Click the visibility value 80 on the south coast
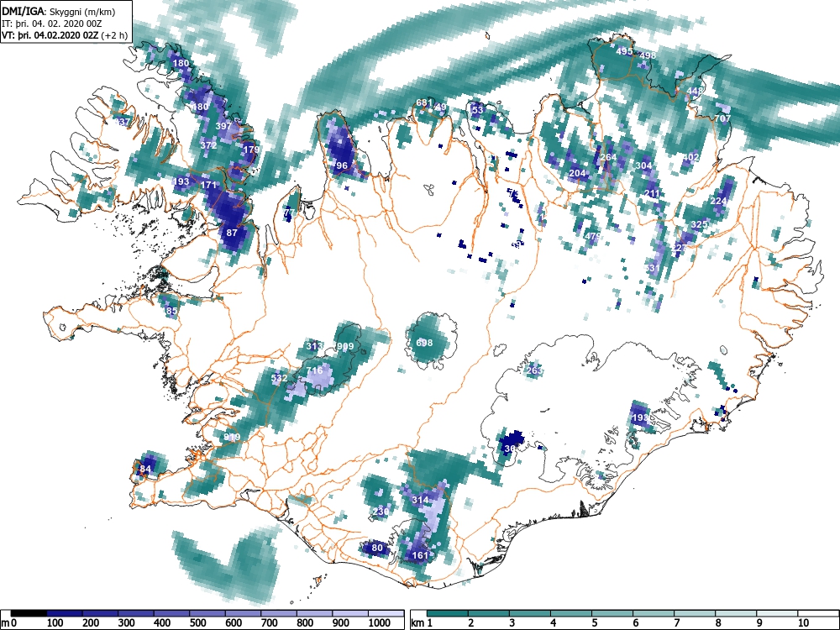The width and height of the screenshot is (840, 630). [377, 548]
